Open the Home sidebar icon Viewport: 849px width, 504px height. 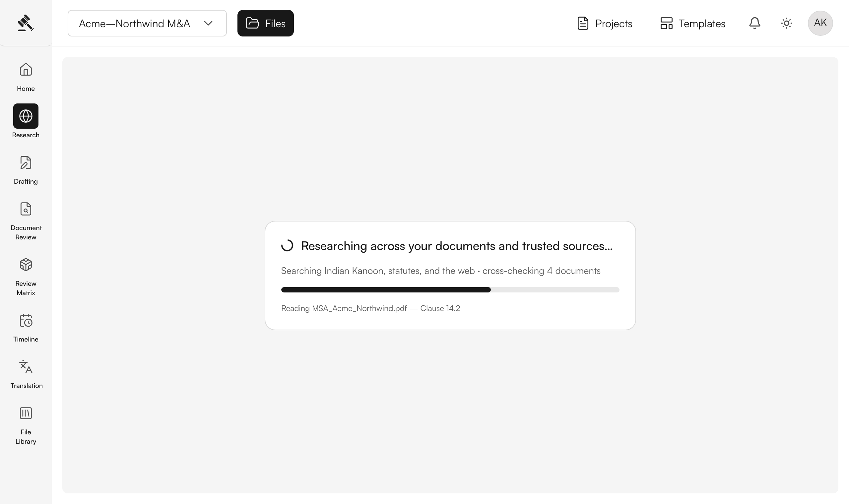point(26,70)
